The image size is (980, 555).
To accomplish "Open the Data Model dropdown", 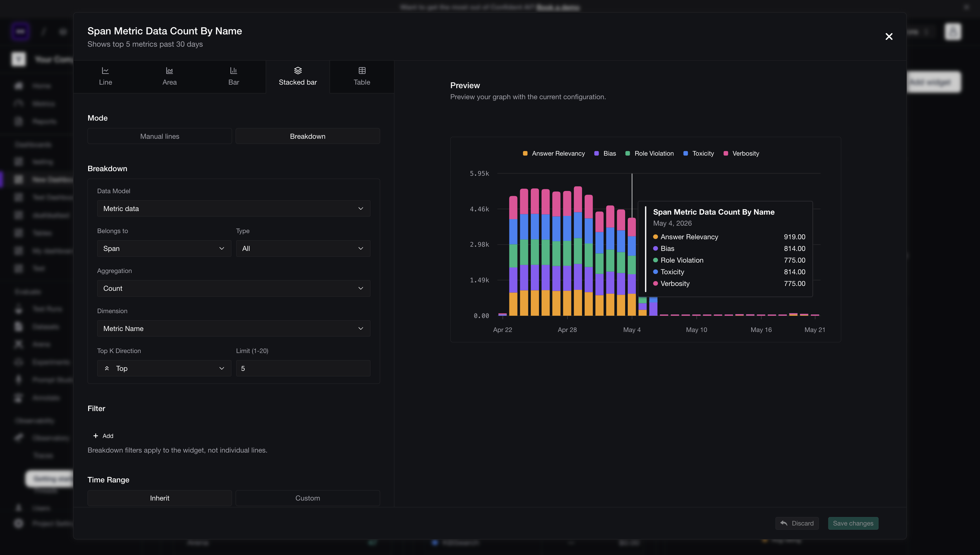I will click(234, 208).
